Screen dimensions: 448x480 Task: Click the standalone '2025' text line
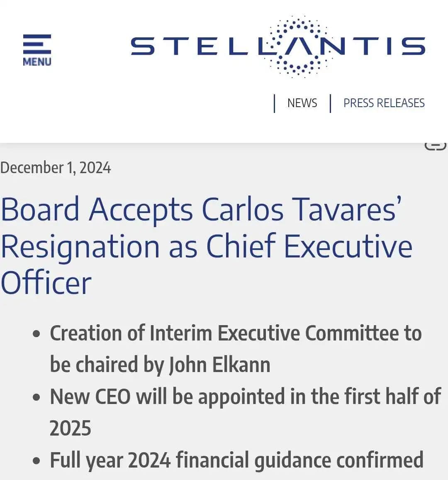point(70,429)
